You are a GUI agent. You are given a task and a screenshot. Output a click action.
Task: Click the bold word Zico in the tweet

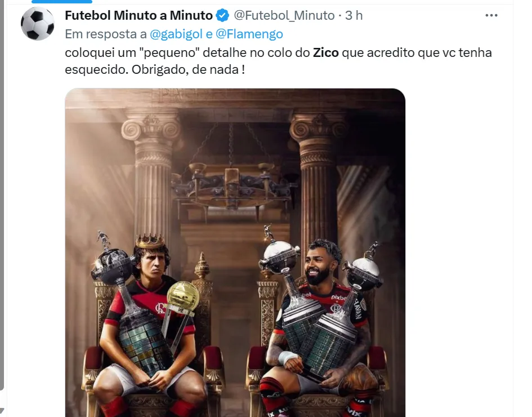(326, 52)
